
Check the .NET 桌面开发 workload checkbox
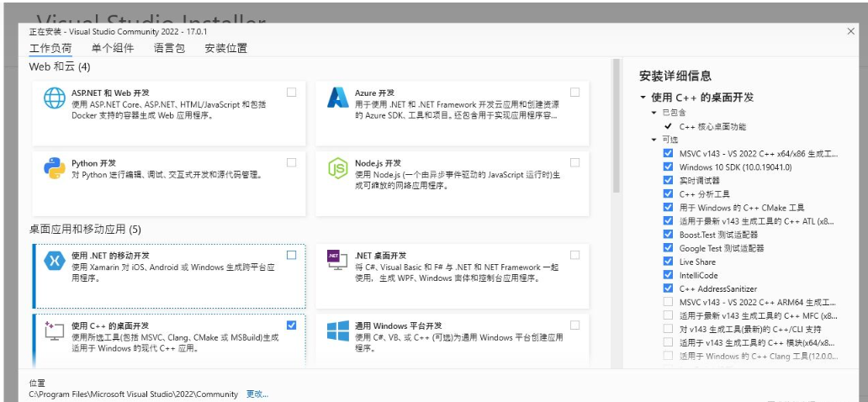point(574,256)
